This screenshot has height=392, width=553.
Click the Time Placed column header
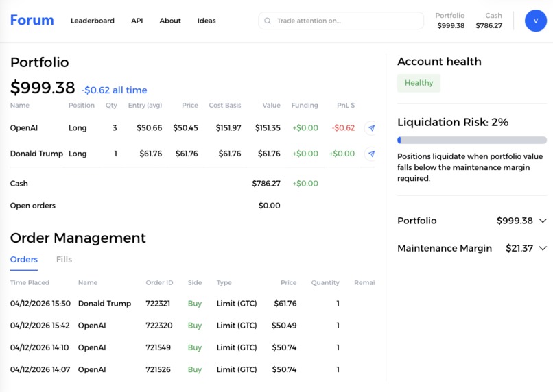30,283
